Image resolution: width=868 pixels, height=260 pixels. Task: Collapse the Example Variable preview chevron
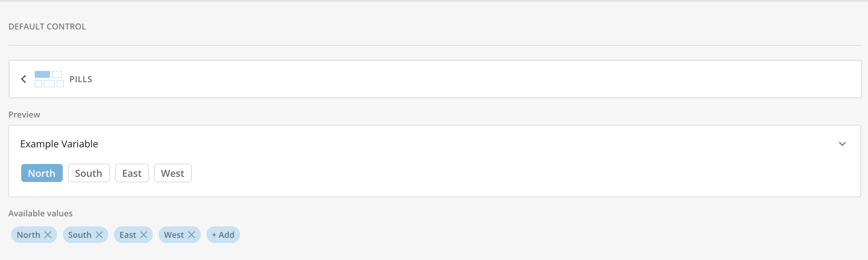[842, 144]
